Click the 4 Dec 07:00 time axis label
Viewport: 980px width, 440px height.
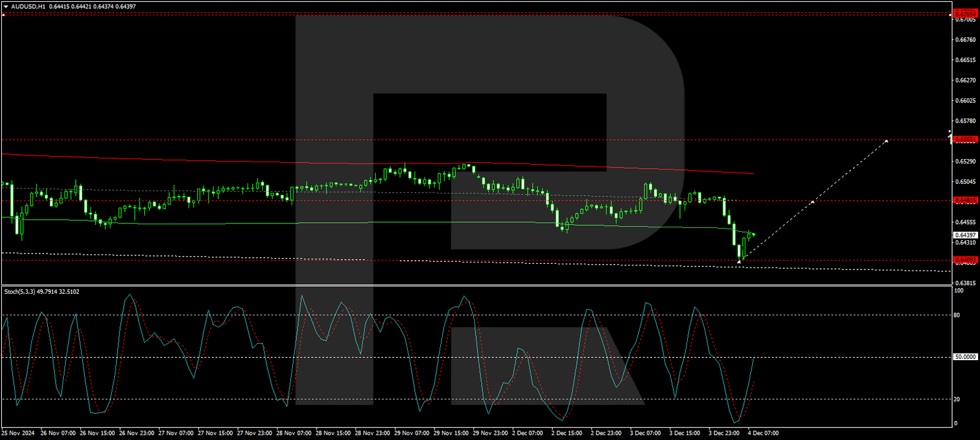coord(763,433)
